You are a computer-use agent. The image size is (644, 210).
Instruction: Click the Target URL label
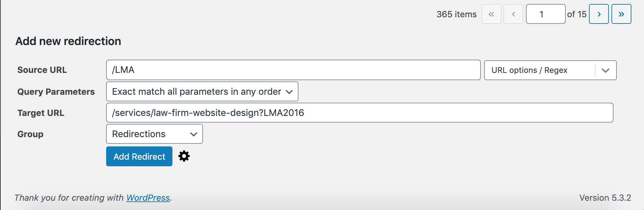pyautogui.click(x=41, y=113)
